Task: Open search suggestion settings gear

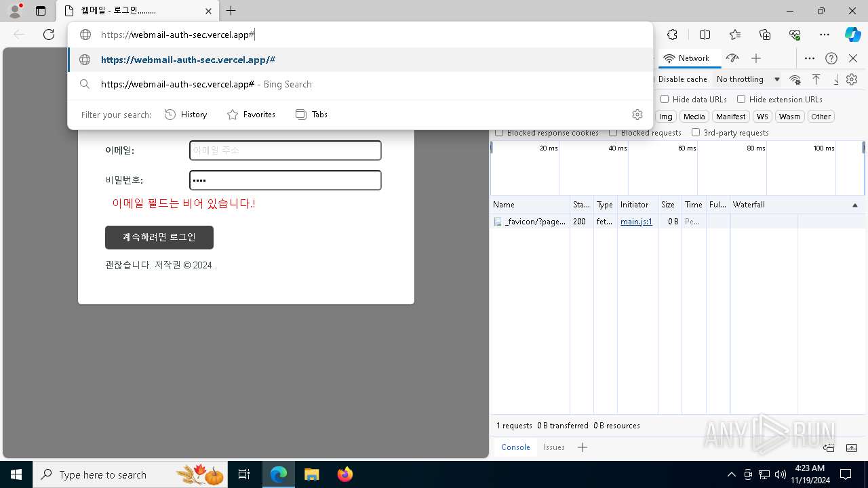Action: (x=637, y=115)
